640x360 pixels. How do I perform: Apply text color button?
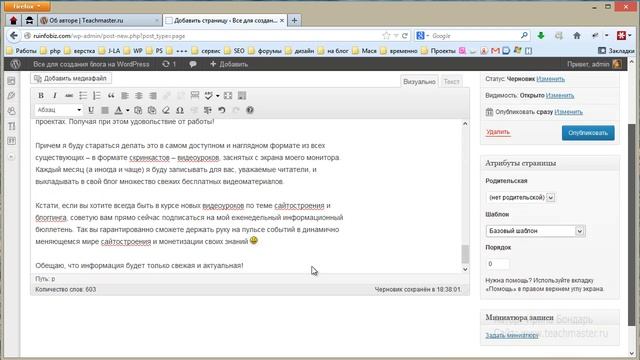118,110
